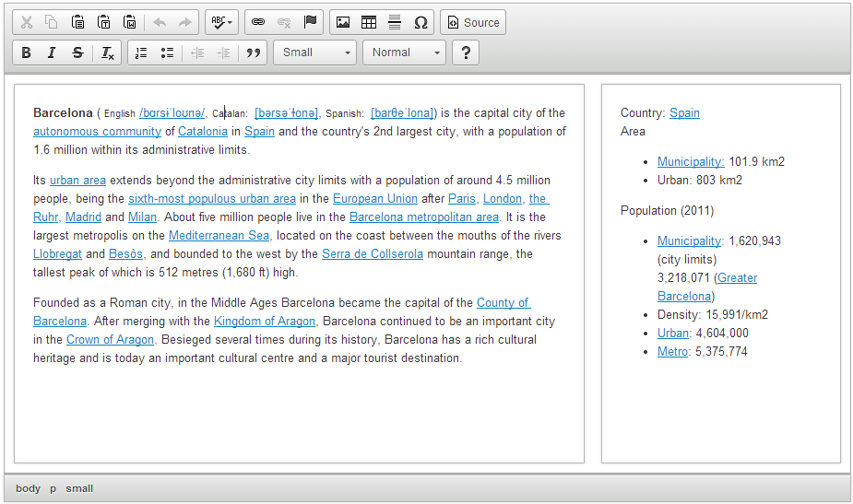Screen dimensions: 853x504
Task: Open the Small styles dropdown
Action: pyautogui.click(x=315, y=53)
